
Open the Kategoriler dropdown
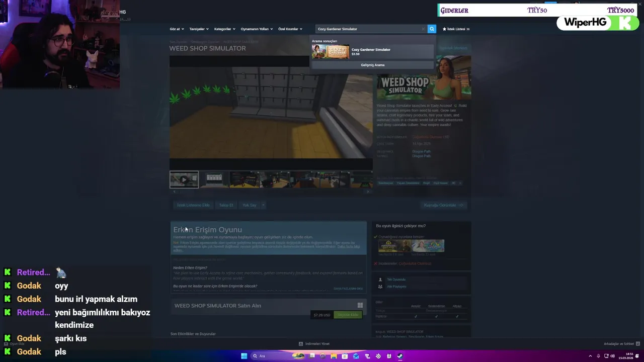[224, 29]
